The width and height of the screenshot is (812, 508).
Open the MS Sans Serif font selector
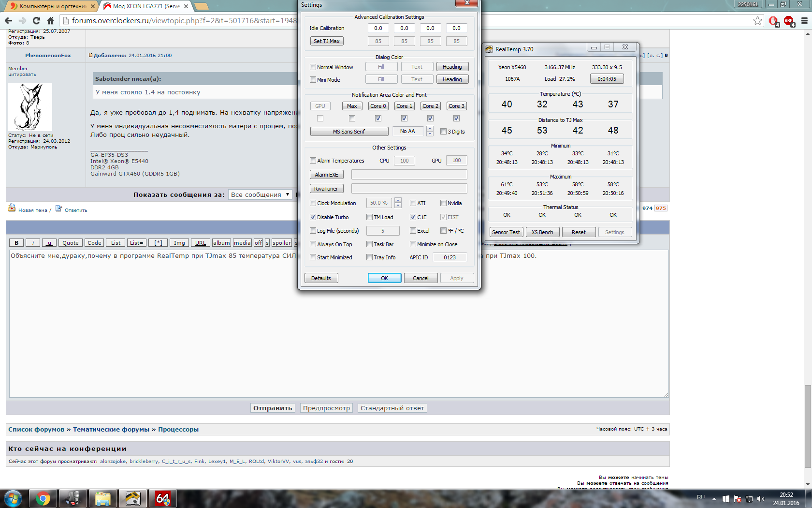(x=349, y=132)
